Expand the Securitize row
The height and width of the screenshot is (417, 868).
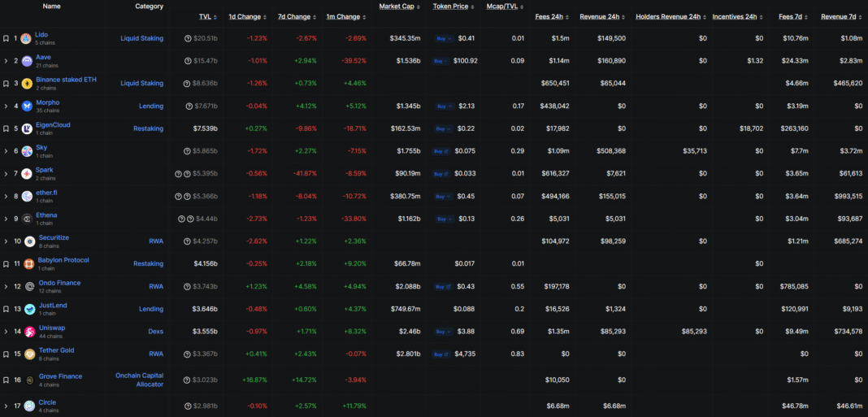click(x=6, y=241)
